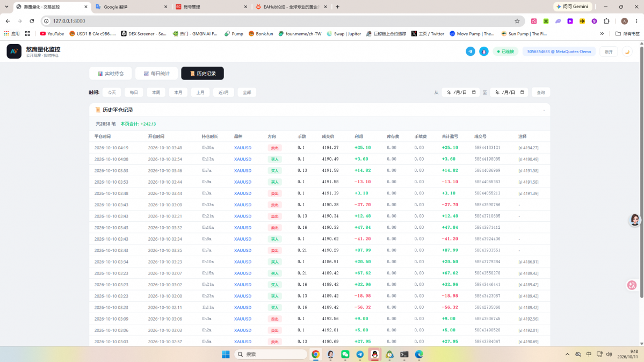Open the Chrome profile avatar
Screen dimensions: 644x362
(x=624, y=21)
